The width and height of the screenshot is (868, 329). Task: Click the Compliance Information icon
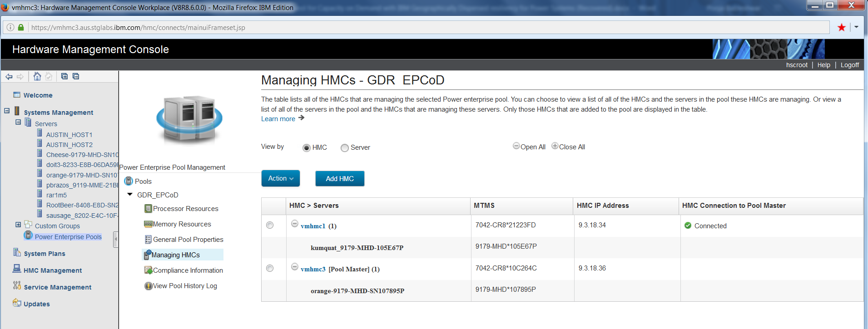(148, 270)
